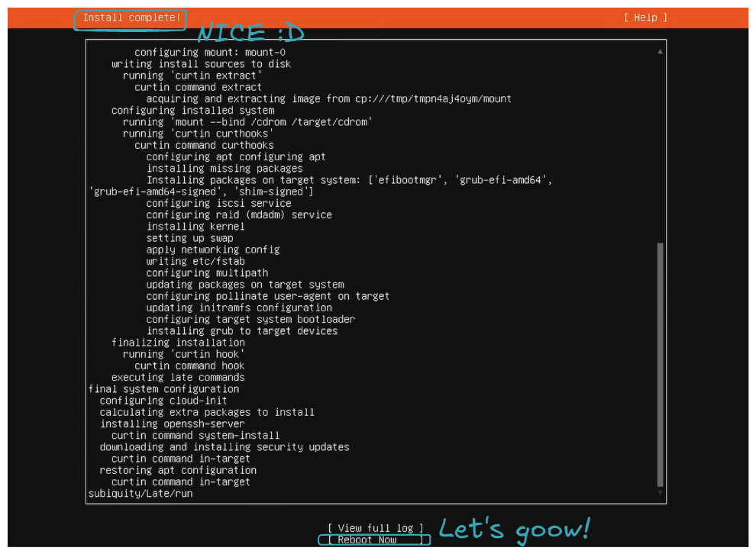Screen dimensions: 756x554
Task: Click the 'installing kernel' log line
Action: click(x=195, y=227)
